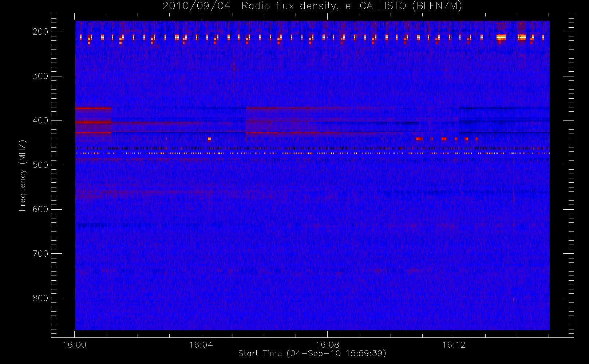Click the 'Start Time (04-Sep-10 15:59:39)' label

pyautogui.click(x=312, y=353)
